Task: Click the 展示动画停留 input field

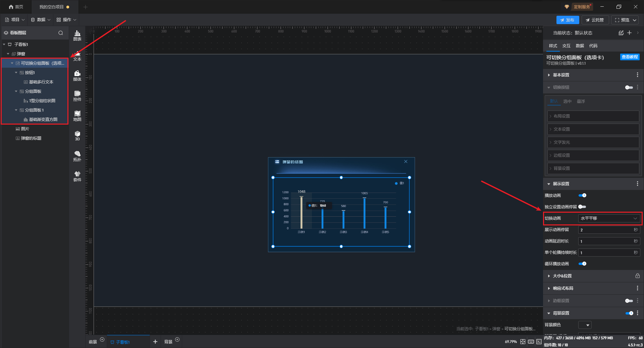Action: [609, 230]
